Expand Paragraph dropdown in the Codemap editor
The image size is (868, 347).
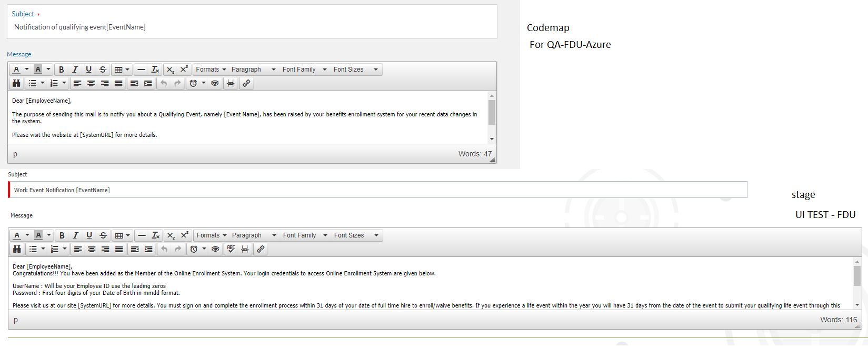pos(253,70)
